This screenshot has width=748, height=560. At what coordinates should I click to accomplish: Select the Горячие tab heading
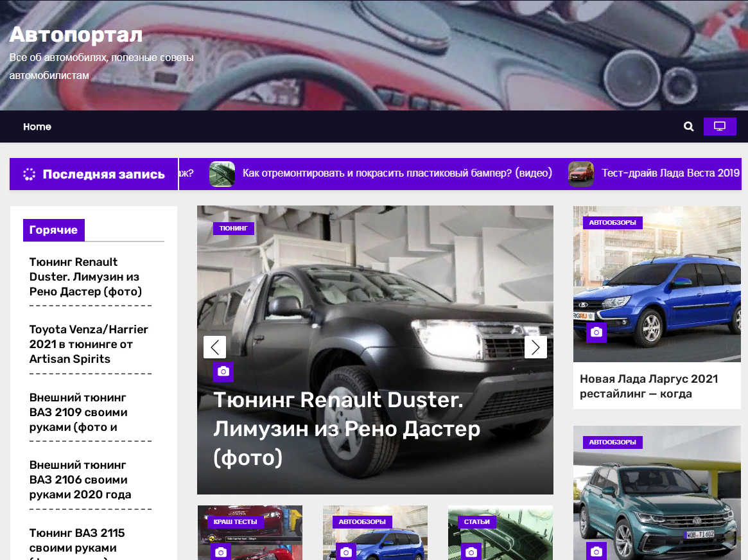pyautogui.click(x=53, y=230)
